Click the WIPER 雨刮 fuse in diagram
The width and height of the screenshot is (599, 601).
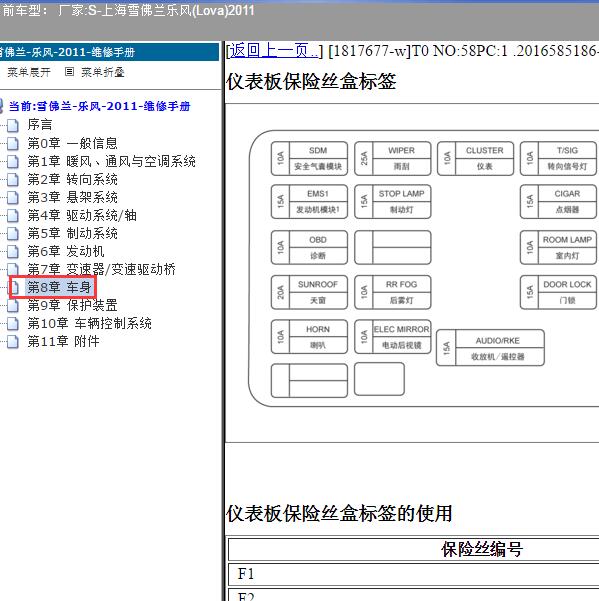[x=392, y=159]
